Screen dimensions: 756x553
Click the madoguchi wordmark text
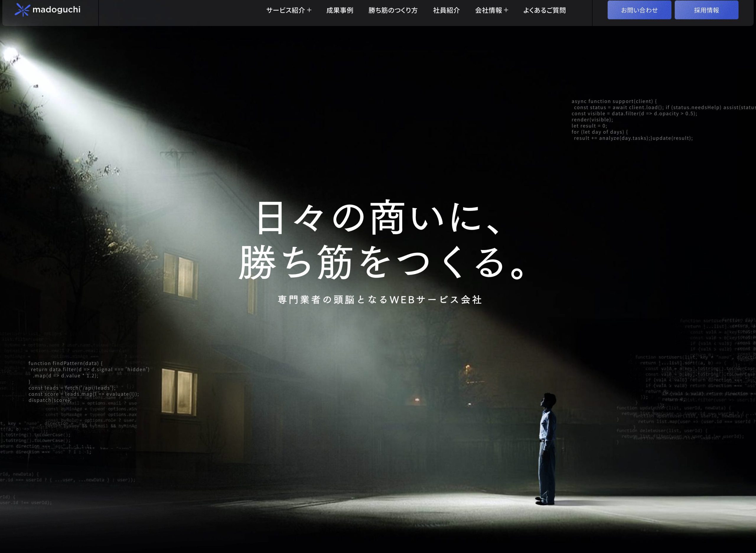click(56, 10)
